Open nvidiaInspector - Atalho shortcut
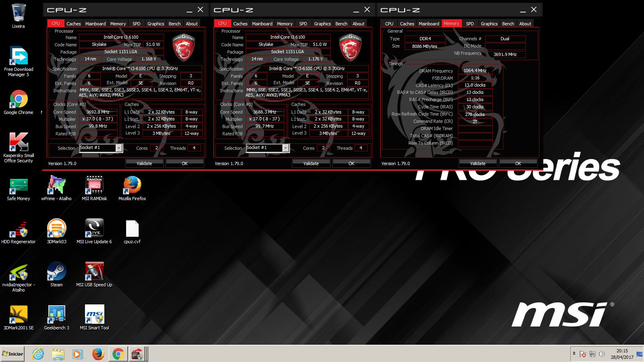Viewport: 644px width, 362px height. pos(19,277)
